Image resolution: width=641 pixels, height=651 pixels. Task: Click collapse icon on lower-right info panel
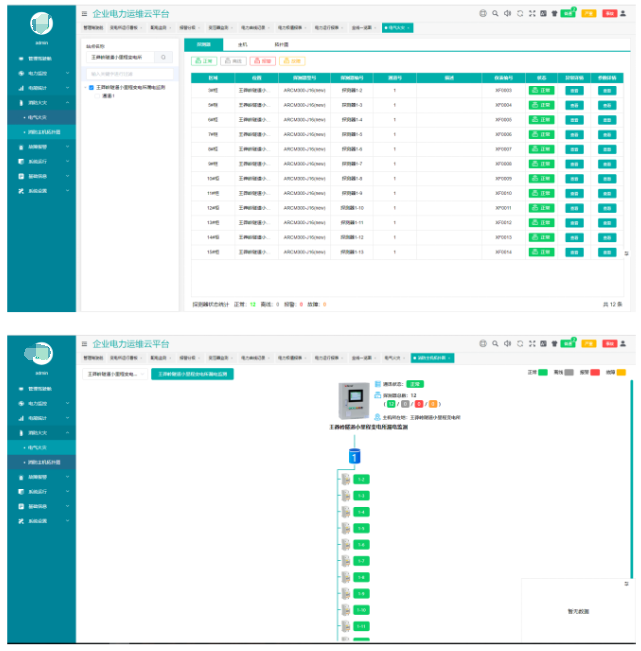coord(626,584)
